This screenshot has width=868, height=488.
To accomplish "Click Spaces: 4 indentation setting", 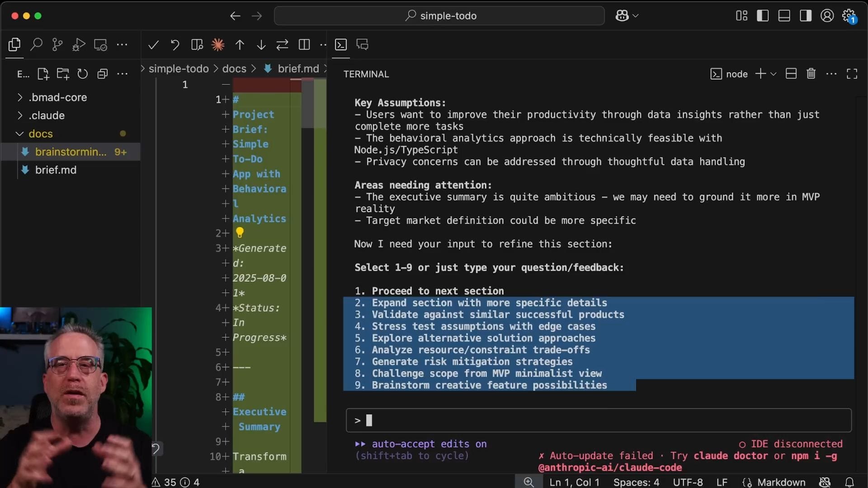I will coord(636,482).
